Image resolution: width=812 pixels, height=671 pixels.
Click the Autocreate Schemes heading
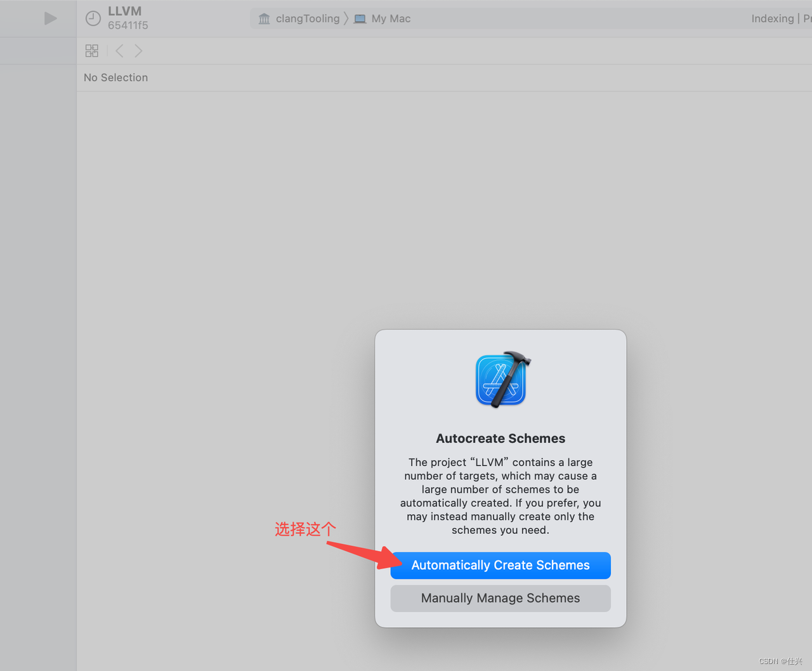point(501,438)
